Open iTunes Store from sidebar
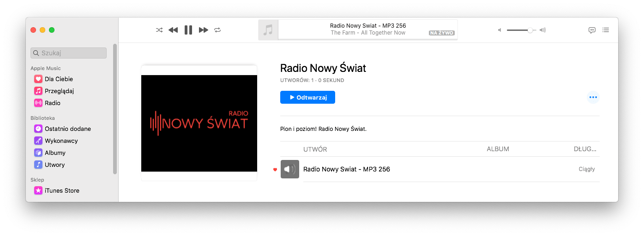 (62, 190)
